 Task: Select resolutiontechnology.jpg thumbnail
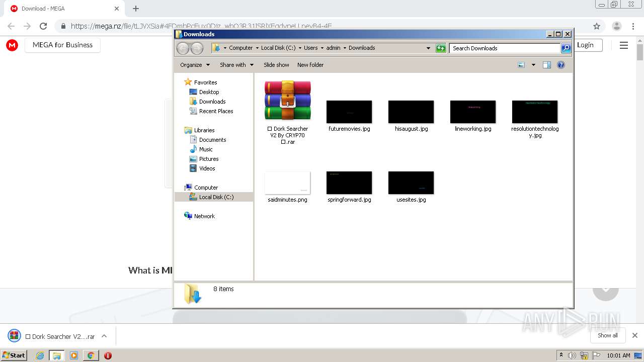535,112
